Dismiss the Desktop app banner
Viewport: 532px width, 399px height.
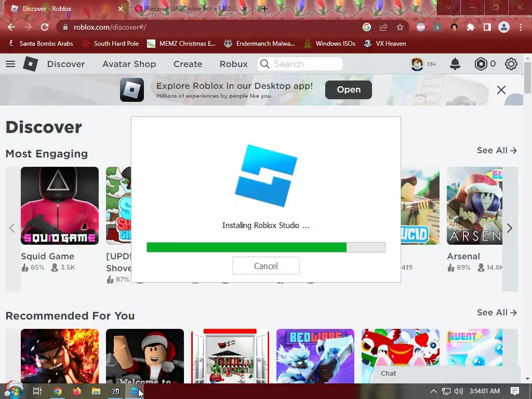(x=501, y=90)
